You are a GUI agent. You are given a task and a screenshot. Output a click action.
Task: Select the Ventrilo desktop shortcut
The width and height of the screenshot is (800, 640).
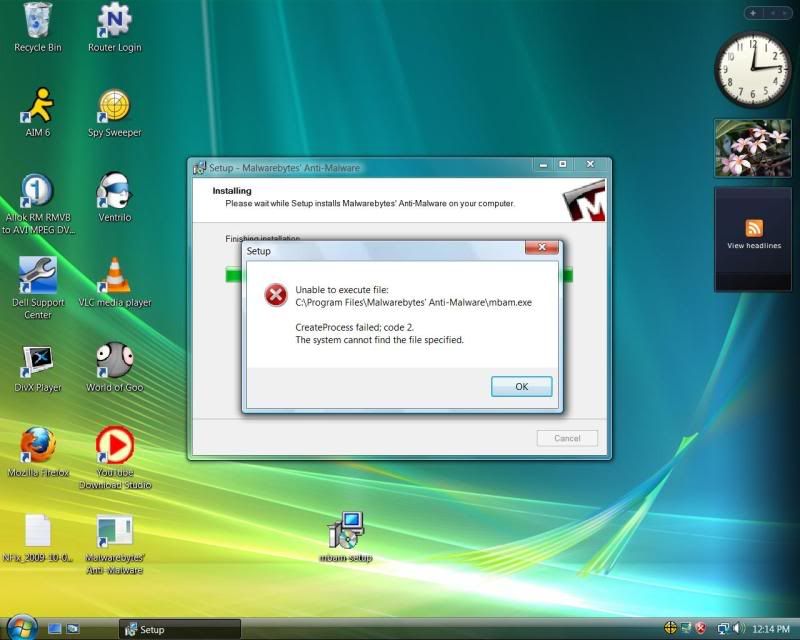click(x=114, y=198)
